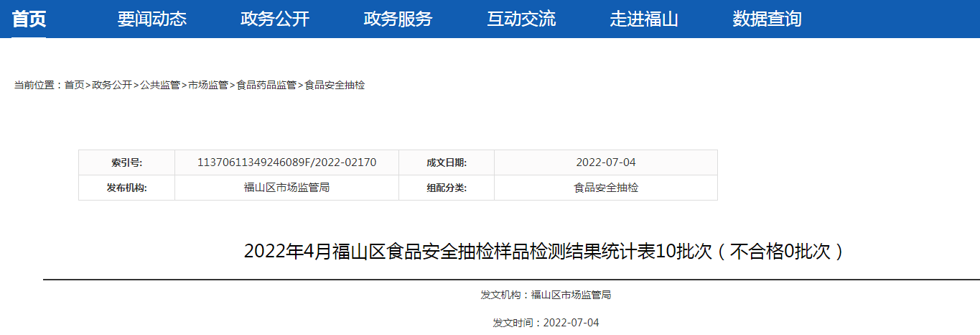Open the 首页 home tab
980x335 pixels.
tap(29, 19)
